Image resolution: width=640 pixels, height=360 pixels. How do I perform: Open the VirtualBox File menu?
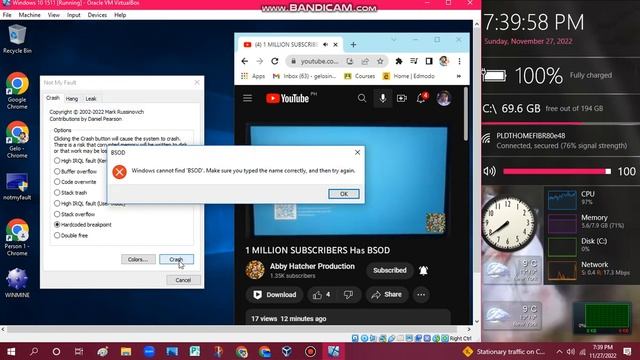point(7,15)
